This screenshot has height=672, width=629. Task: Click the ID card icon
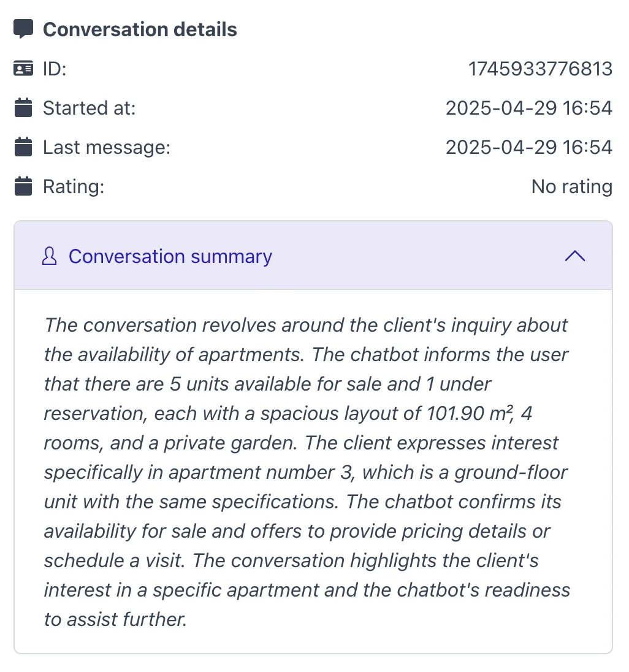click(x=23, y=69)
